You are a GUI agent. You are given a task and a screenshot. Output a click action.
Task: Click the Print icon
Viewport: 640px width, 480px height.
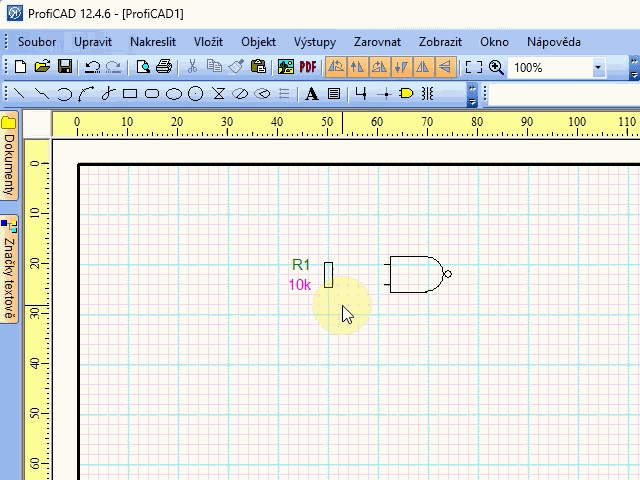click(164, 67)
